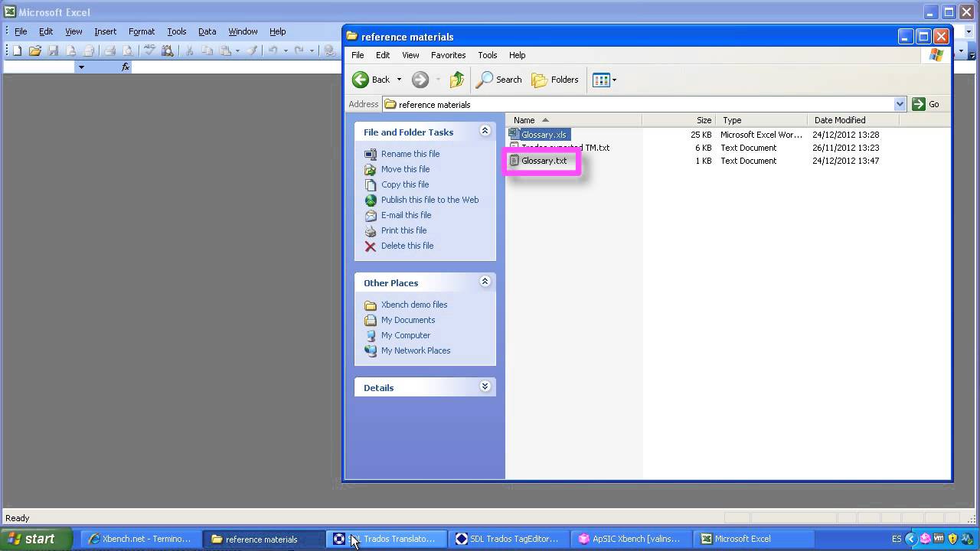Viewport: 980px width, 551px height.
Task: Click Print Preview icon in Excel toolbar
Action: tap(127, 51)
